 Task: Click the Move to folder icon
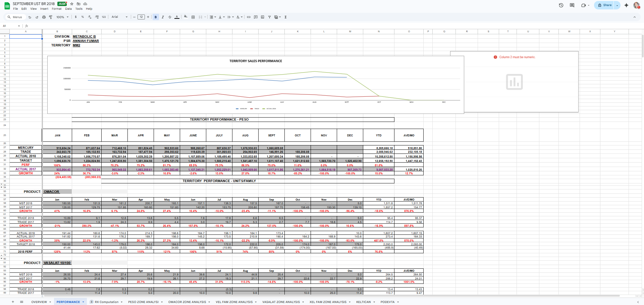pyautogui.click(x=78, y=4)
